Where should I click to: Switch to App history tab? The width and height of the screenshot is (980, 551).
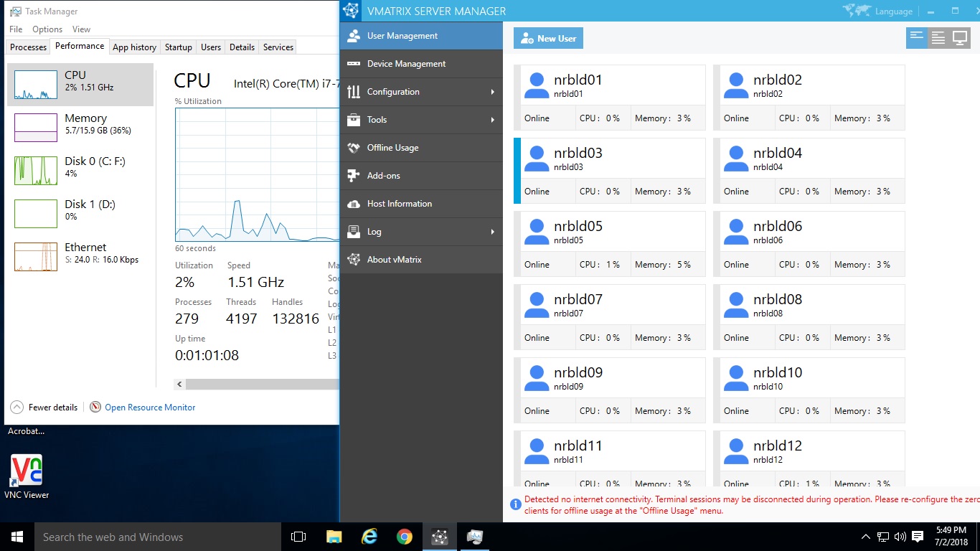coord(134,47)
